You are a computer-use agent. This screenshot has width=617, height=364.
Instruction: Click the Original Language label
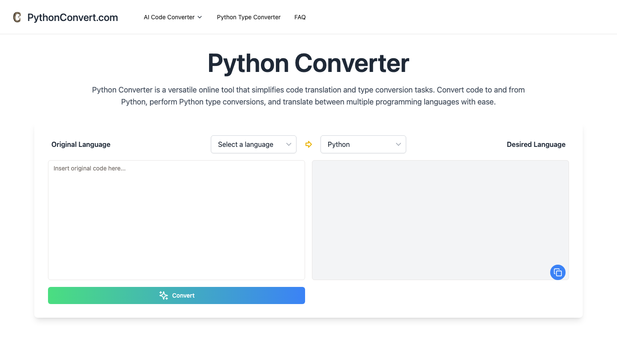click(x=81, y=144)
